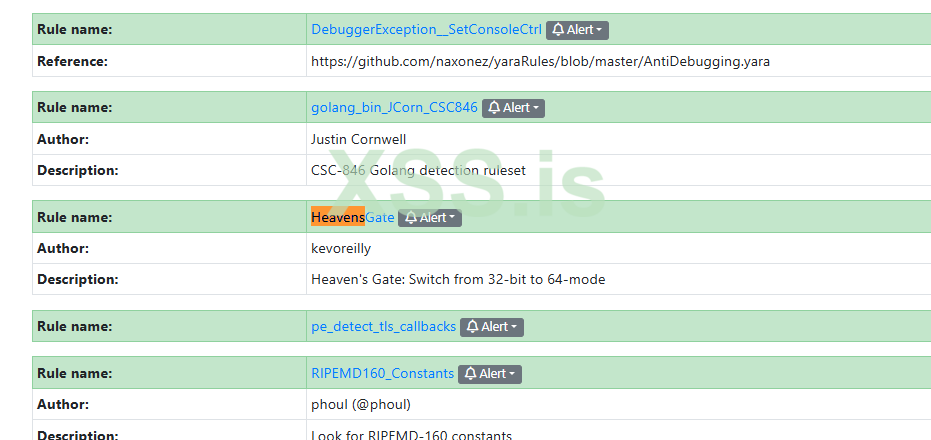Select the author name kevoreilly

[341, 248]
